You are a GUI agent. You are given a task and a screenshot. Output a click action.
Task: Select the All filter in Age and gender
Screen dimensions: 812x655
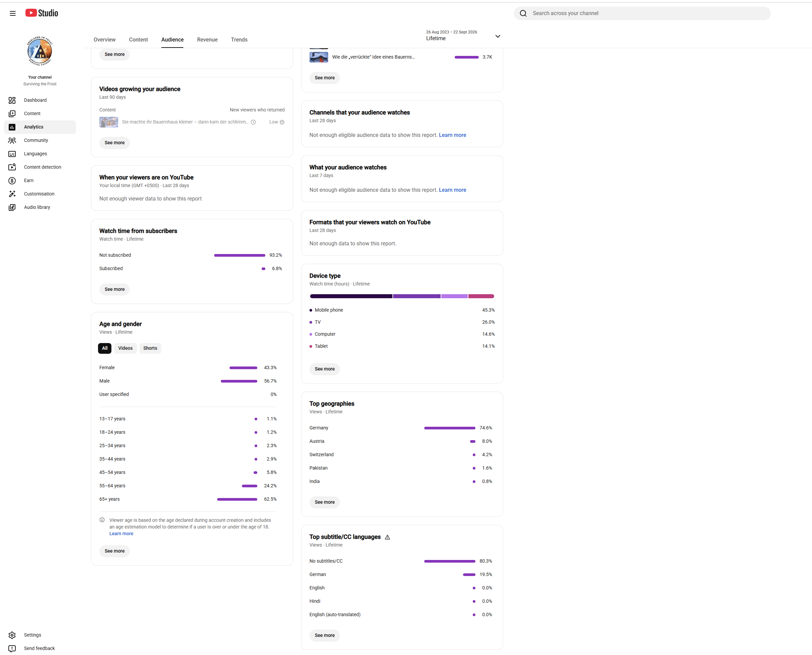click(x=104, y=348)
